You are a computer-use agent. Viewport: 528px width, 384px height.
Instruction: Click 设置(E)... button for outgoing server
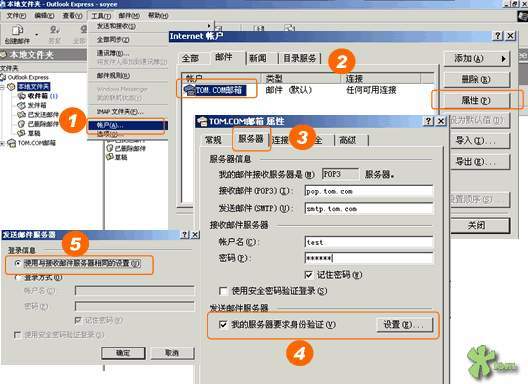tap(404, 324)
